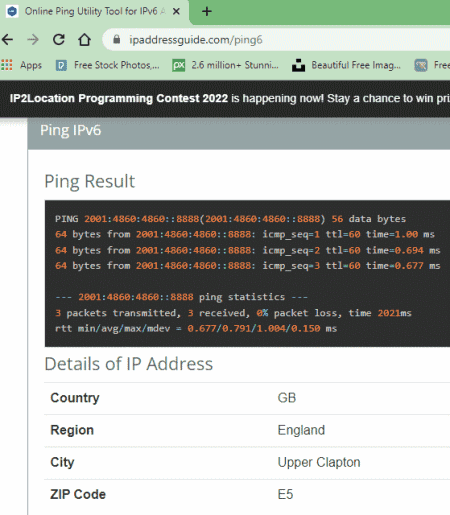The height and width of the screenshot is (515, 450).
Task: Click the icmp_seq=3 time=0.677 ms line
Action: point(248,266)
